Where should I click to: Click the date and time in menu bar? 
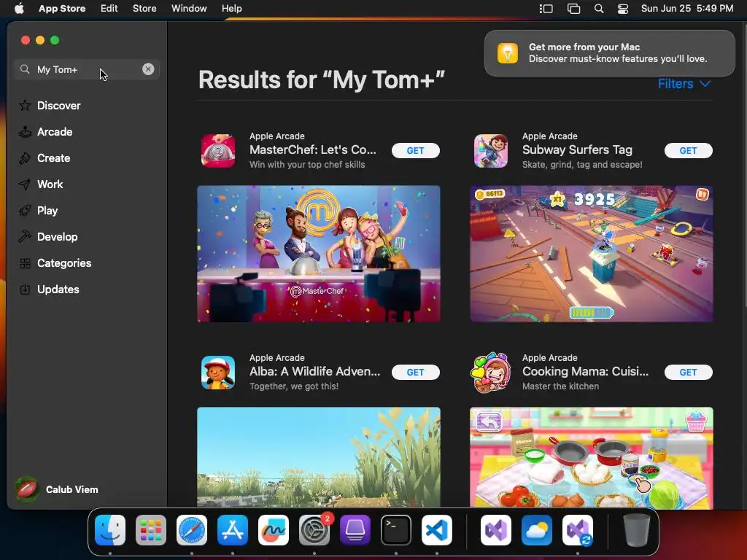tap(687, 9)
